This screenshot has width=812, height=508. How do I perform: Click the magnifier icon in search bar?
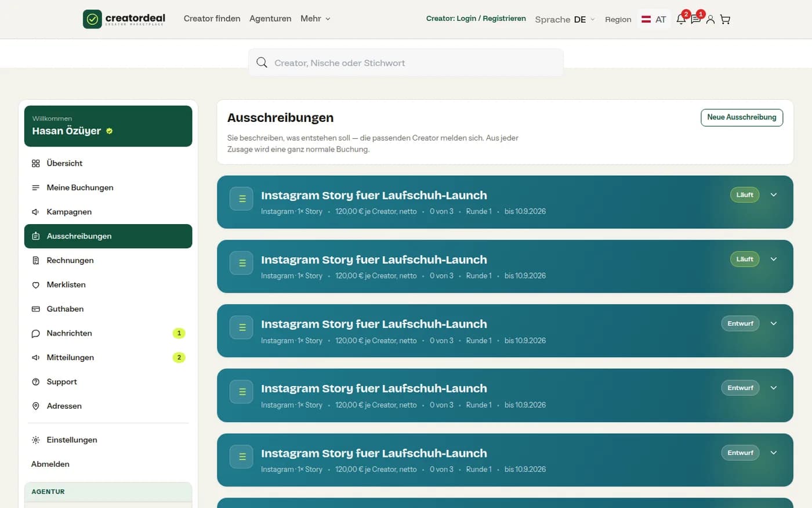262,63
